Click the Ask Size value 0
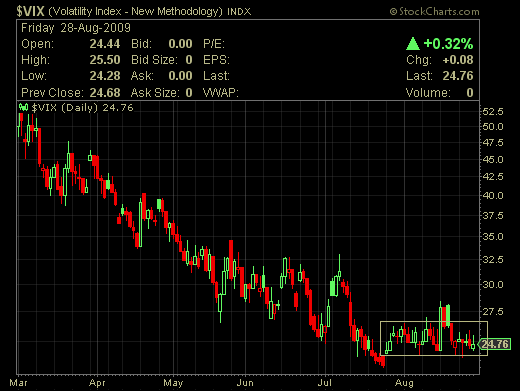 (189, 92)
